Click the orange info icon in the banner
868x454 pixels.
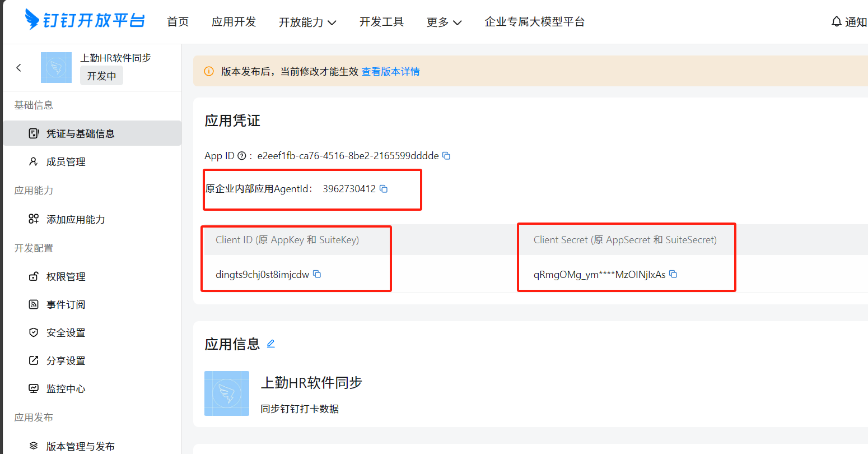[209, 71]
